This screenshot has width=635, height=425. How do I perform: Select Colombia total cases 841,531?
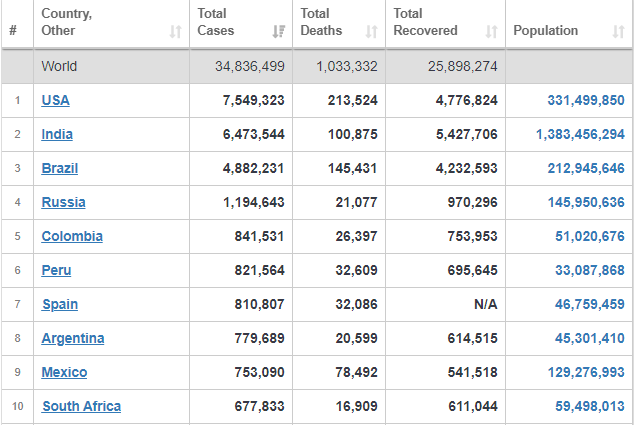pyautogui.click(x=259, y=236)
